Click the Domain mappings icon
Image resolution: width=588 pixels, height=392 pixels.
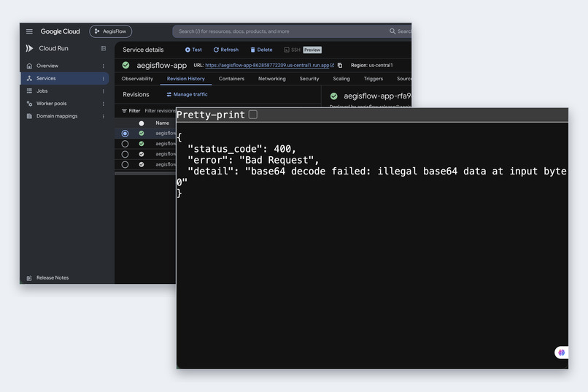(x=29, y=116)
